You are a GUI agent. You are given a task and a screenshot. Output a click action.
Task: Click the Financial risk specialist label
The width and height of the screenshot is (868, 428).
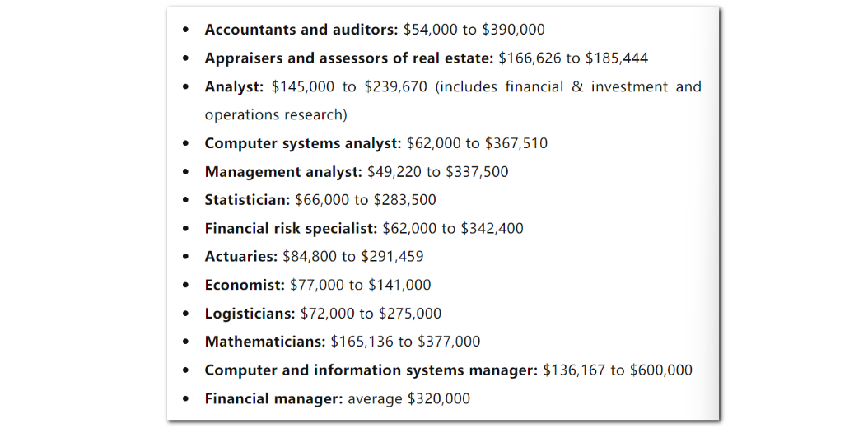click(x=291, y=228)
